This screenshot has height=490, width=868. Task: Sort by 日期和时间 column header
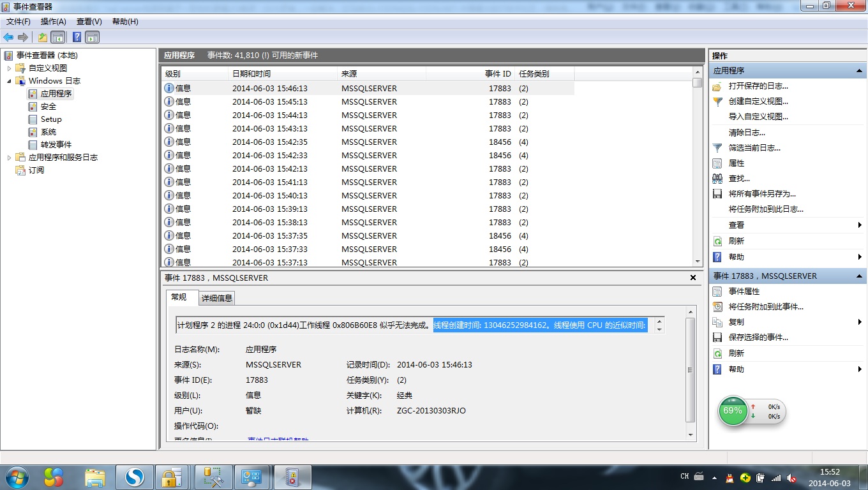tap(283, 74)
